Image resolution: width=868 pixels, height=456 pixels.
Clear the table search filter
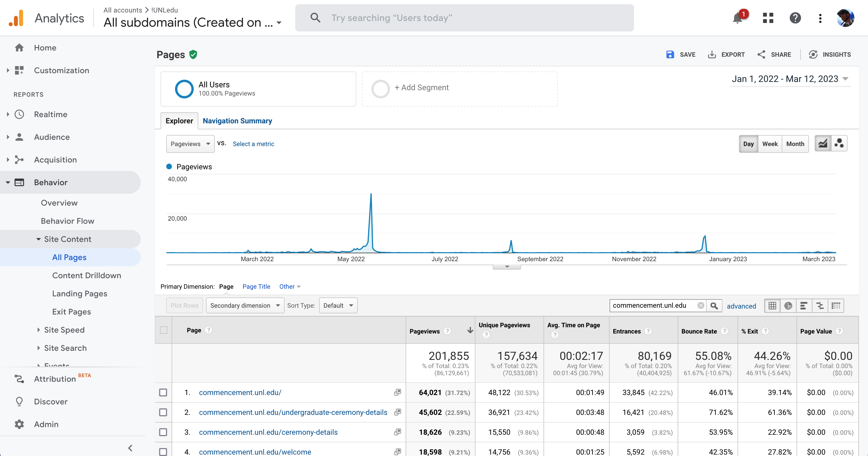point(701,305)
